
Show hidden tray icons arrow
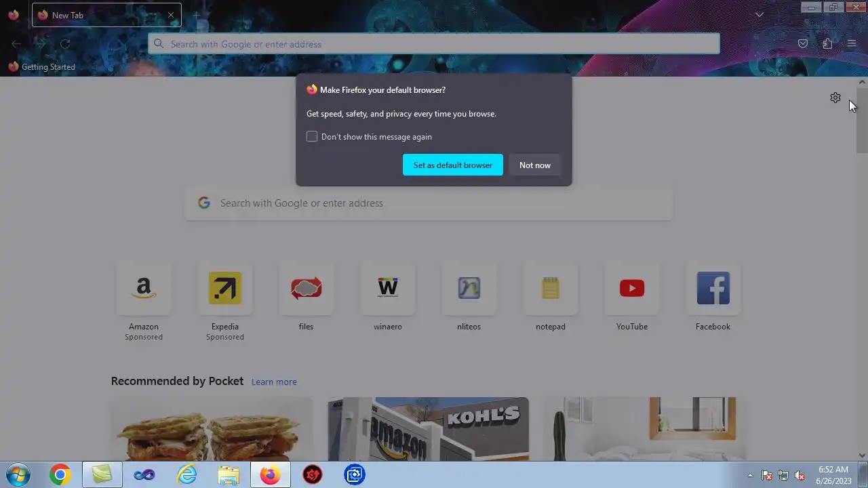pyautogui.click(x=750, y=475)
